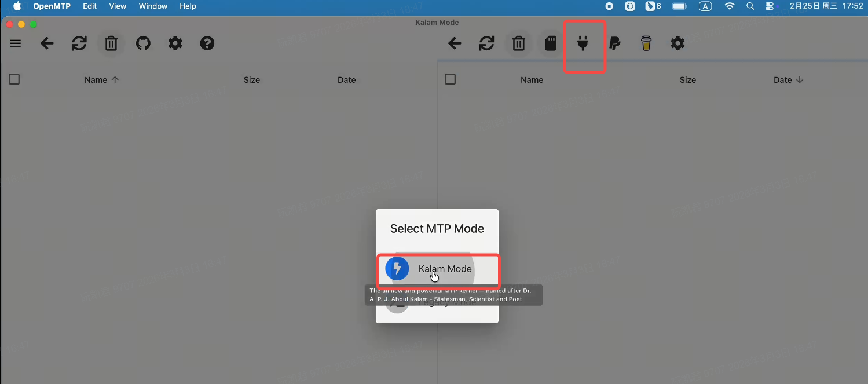Sort left pane by Name column

tap(96, 80)
